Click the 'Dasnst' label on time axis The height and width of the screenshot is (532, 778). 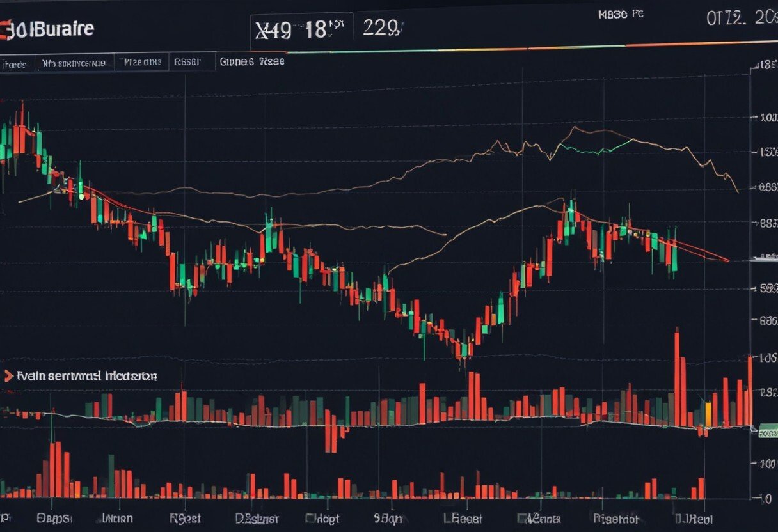pyautogui.click(x=256, y=518)
